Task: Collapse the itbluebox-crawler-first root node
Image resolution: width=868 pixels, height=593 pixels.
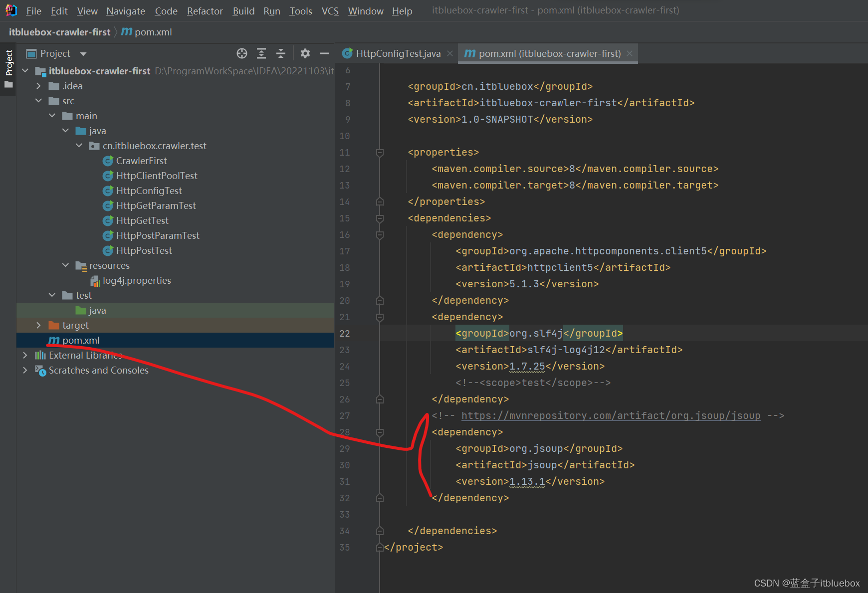Action: [x=25, y=71]
